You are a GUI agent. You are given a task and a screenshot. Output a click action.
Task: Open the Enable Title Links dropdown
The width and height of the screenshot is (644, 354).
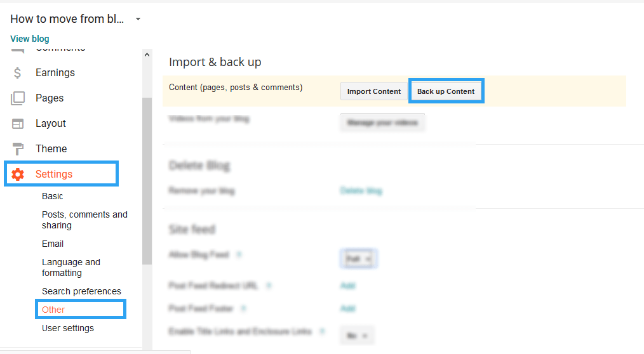coord(358,335)
